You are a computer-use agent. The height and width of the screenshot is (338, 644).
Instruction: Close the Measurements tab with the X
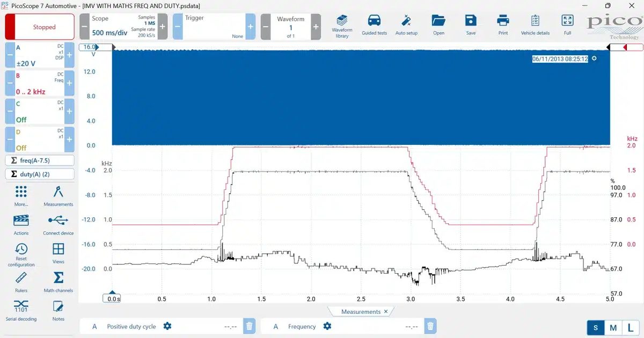[385, 312]
